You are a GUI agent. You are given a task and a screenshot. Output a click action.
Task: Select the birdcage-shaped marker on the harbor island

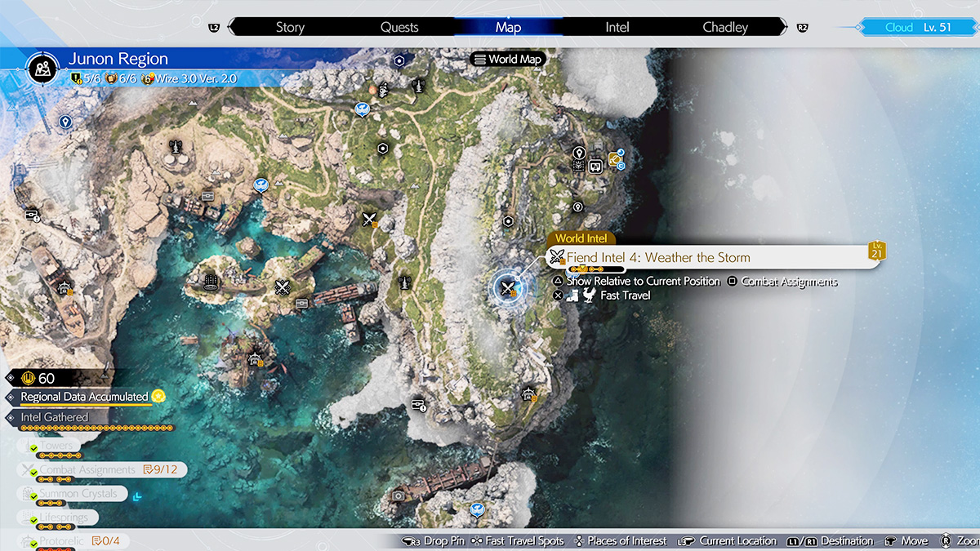(x=211, y=282)
